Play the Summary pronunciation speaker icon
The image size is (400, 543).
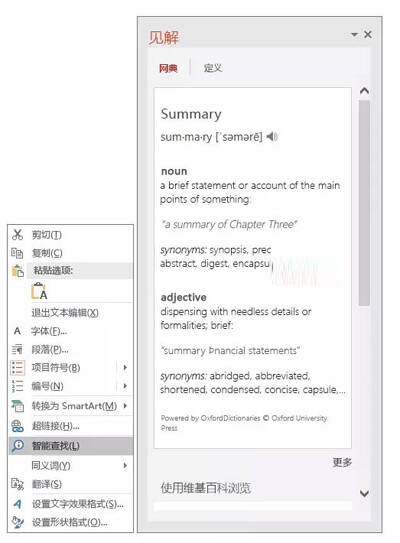point(272,137)
